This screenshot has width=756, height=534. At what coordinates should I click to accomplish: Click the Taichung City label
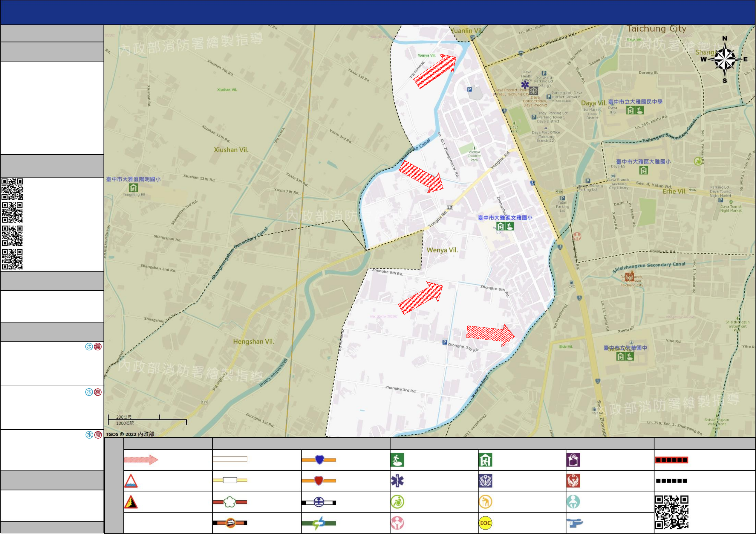(656, 29)
